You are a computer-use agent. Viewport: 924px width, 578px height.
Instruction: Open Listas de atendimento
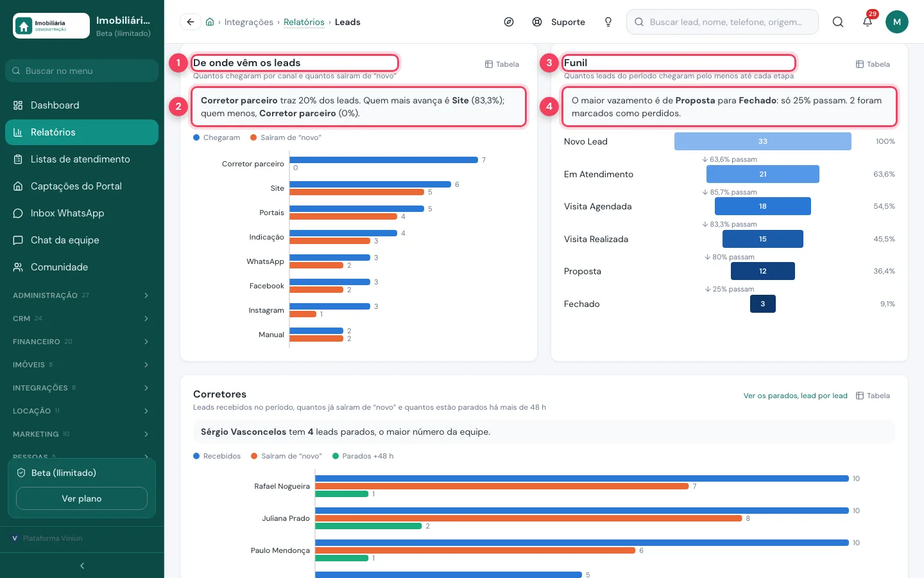pos(81,159)
